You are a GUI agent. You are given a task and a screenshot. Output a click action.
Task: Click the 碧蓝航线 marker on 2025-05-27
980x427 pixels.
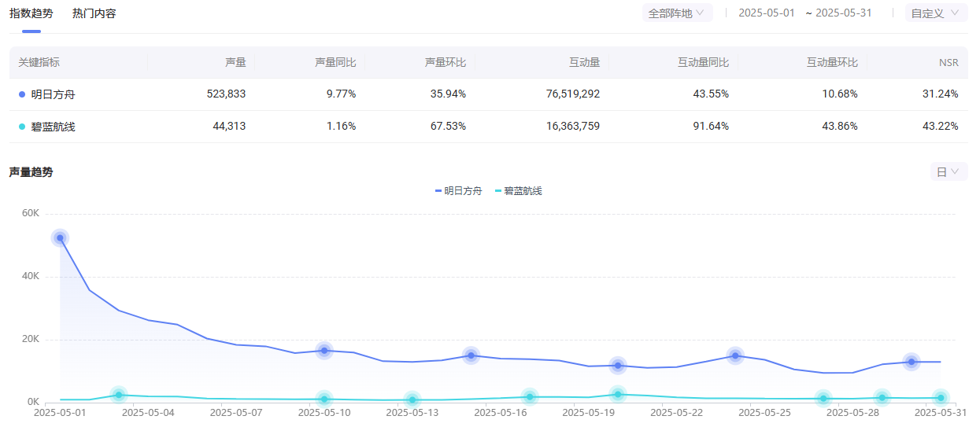pos(823,399)
